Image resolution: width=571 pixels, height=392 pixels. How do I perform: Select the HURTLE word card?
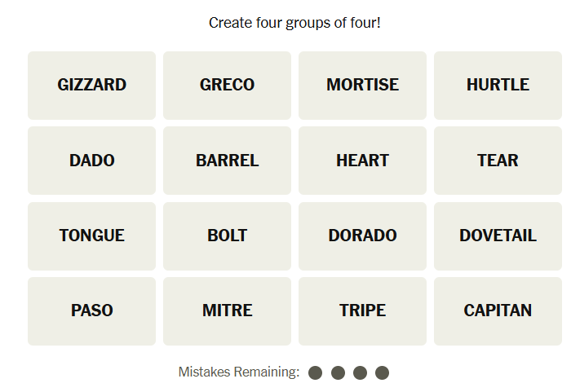(498, 85)
